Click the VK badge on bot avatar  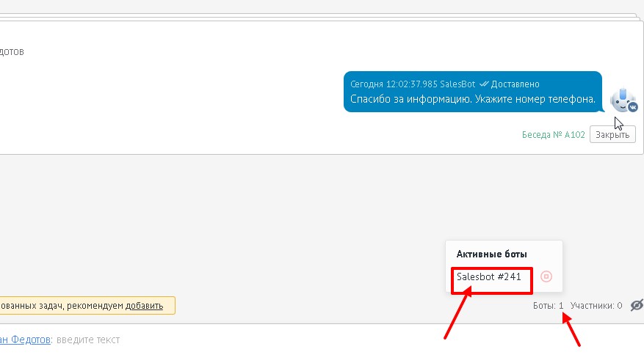[632, 107]
